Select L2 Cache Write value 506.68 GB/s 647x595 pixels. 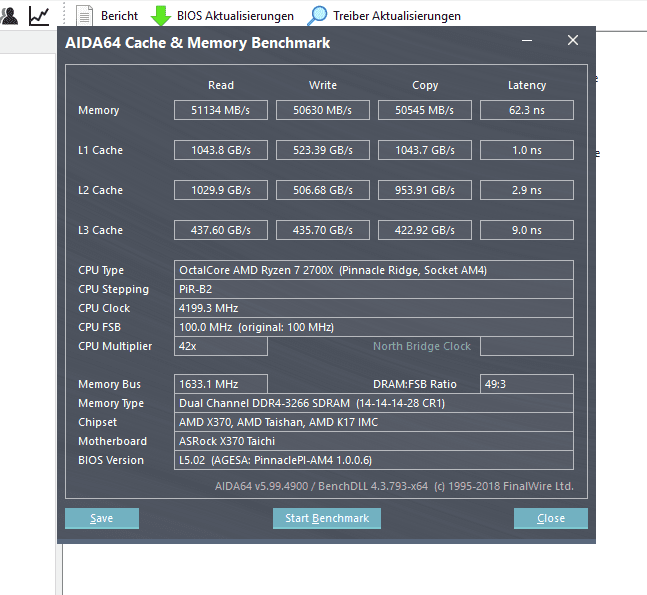click(x=323, y=190)
